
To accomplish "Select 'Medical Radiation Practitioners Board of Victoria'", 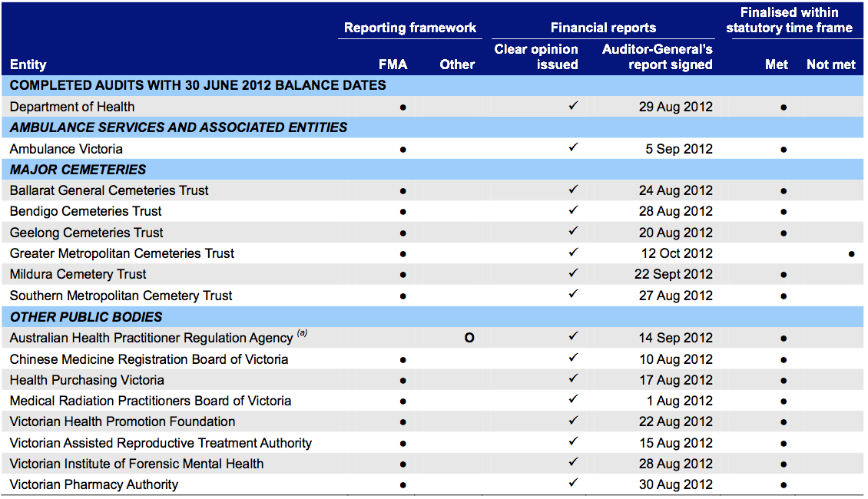I will click(x=150, y=401).
